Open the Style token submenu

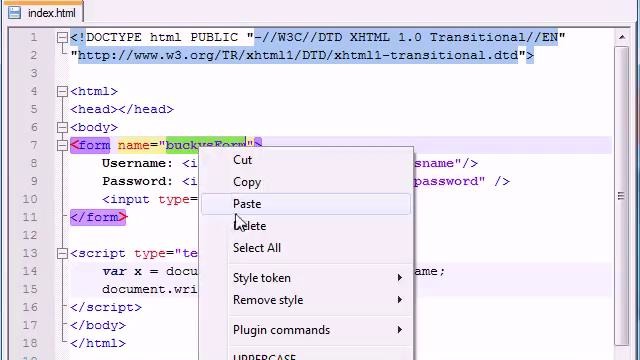click(306, 278)
